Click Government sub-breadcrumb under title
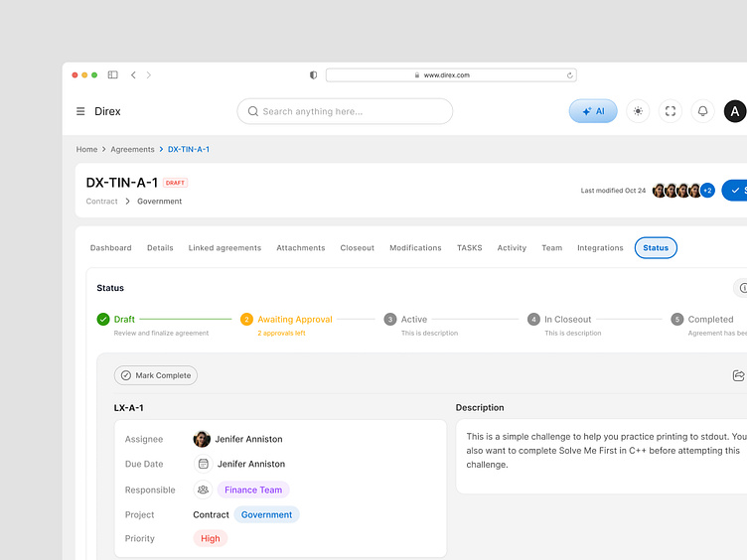The height and width of the screenshot is (560, 747). pos(160,202)
